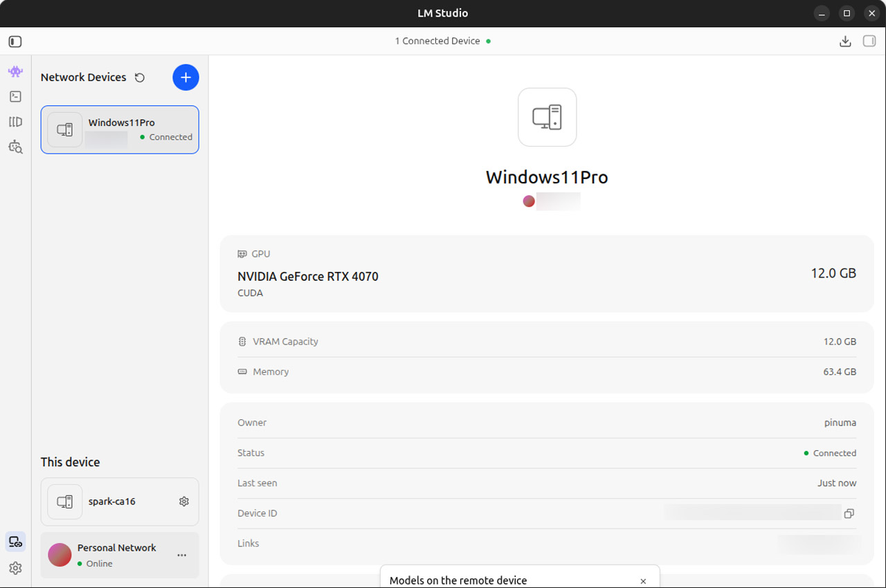
Task: Close the Models on the remote device popup
Action: pos(643,581)
